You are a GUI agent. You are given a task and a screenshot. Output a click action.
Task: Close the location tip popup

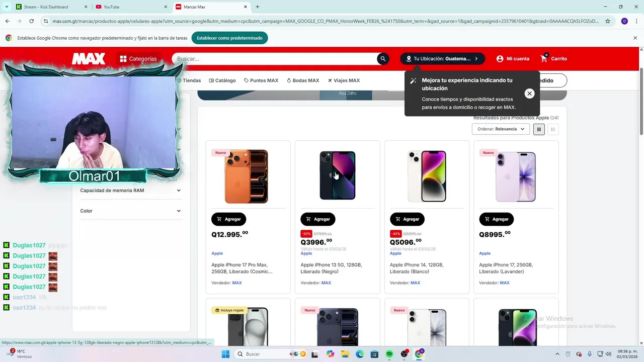(529, 94)
